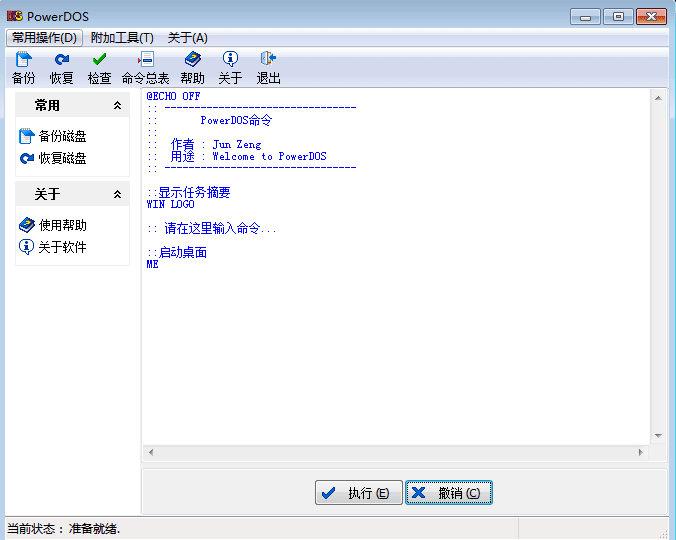676x540 pixels.
Task: Open the 使用帮助 link in the sidebar
Action: point(63,225)
